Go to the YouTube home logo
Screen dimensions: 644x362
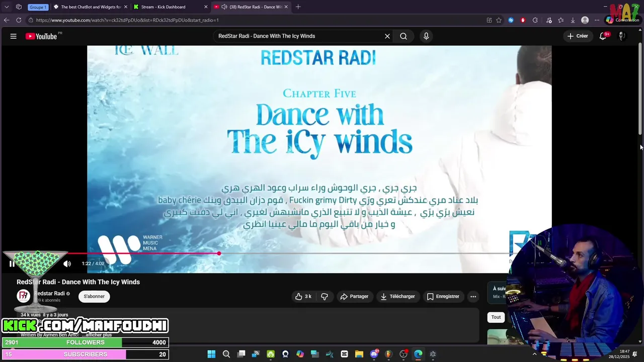[41, 36]
